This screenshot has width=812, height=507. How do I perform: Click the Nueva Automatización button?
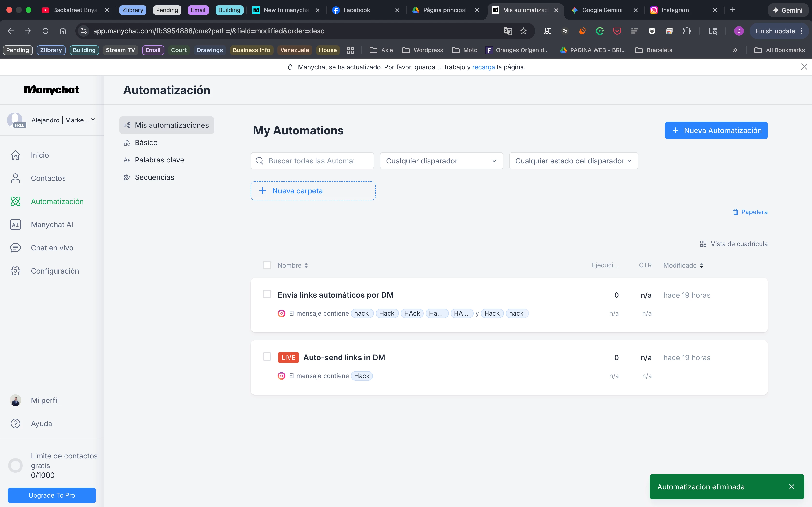[716, 130]
